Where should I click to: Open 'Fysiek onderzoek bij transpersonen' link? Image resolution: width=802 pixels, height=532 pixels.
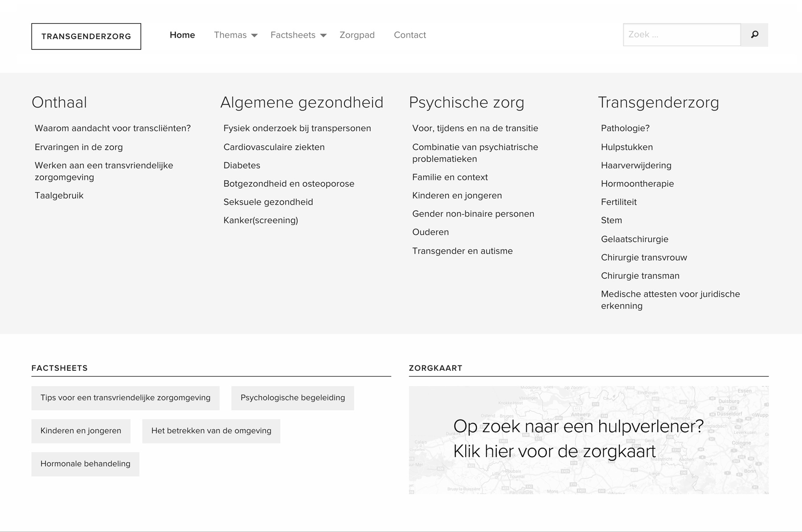297,128
